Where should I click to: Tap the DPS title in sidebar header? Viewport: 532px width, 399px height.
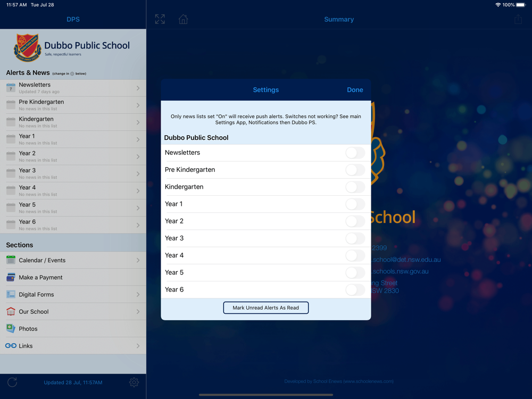73,19
